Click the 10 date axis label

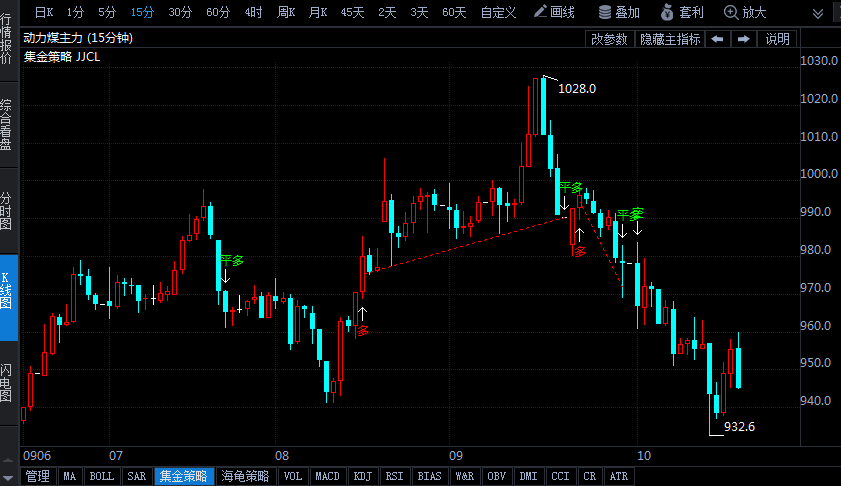tap(644, 456)
